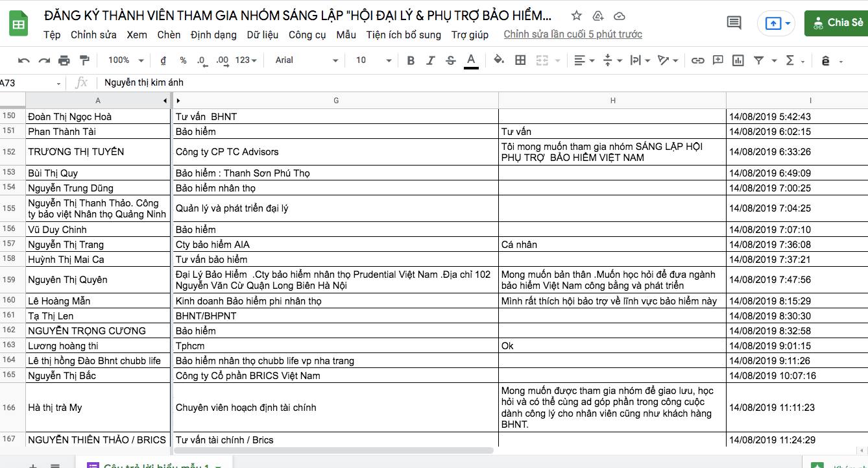The image size is (868, 468).
Task: Insert a link
Action: pyautogui.click(x=698, y=60)
